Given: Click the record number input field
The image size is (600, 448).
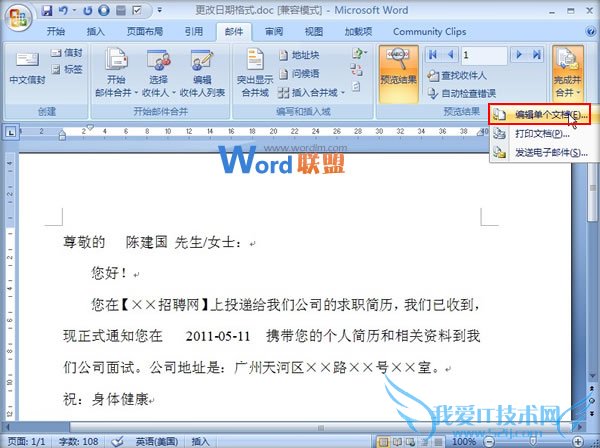Looking at the screenshot, I should click(484, 55).
